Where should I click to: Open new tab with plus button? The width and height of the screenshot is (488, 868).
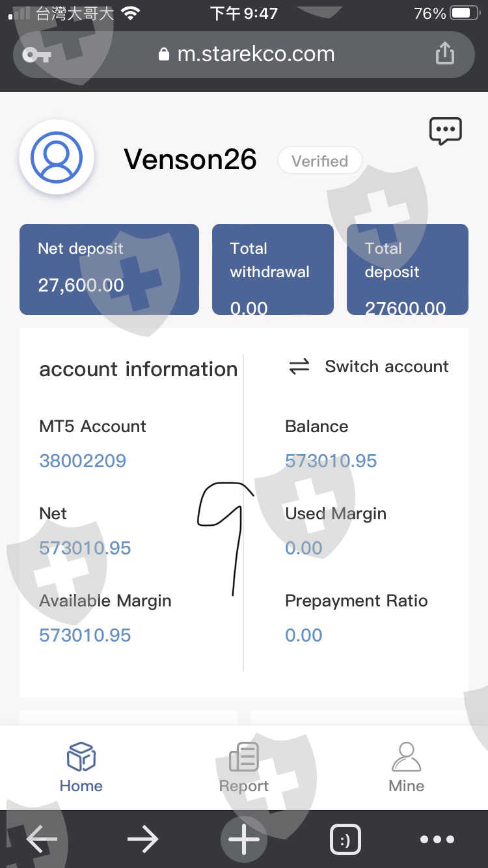click(244, 840)
